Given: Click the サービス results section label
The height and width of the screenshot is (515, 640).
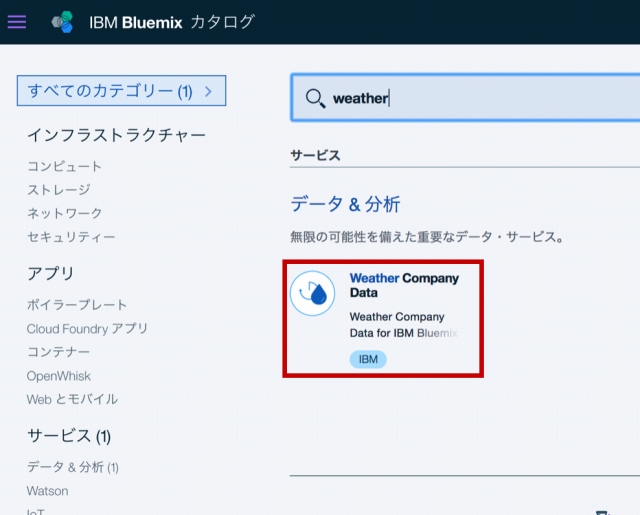Looking at the screenshot, I should tap(315, 155).
